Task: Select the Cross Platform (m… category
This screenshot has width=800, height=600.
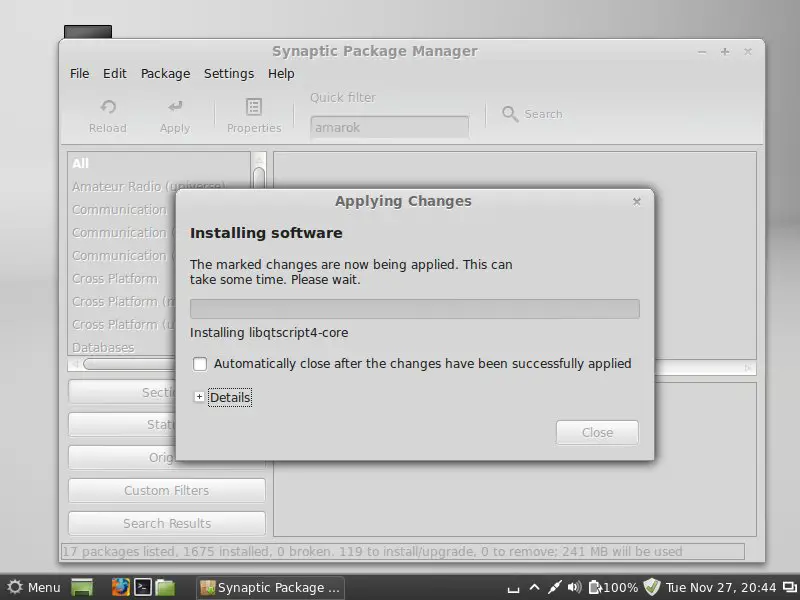Action: point(122,302)
